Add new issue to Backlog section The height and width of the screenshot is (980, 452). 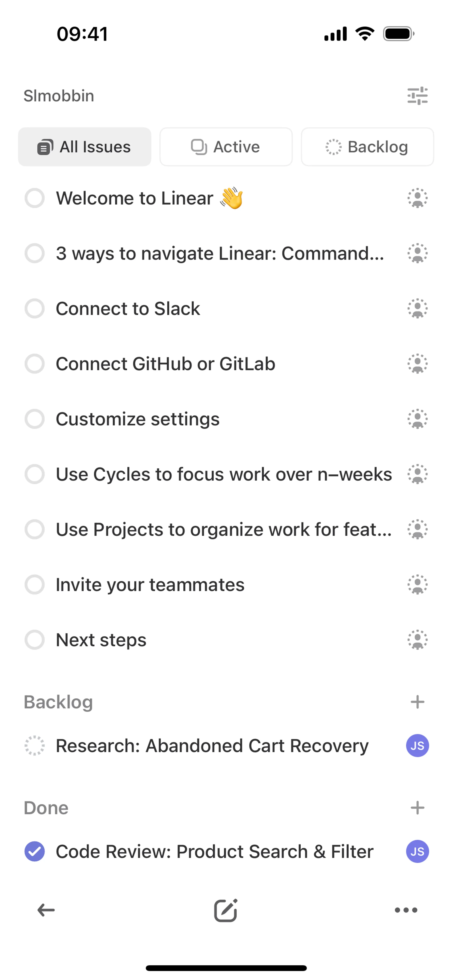click(x=417, y=702)
